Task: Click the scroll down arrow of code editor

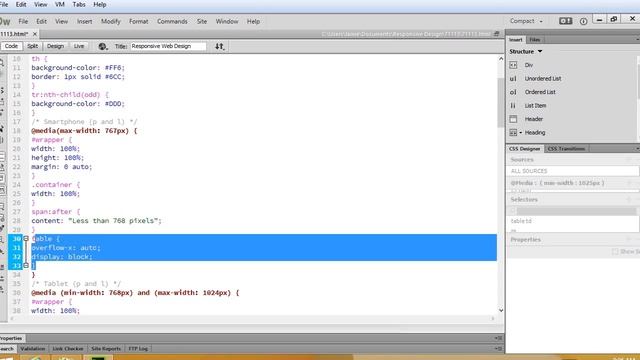Action: (x=501, y=311)
